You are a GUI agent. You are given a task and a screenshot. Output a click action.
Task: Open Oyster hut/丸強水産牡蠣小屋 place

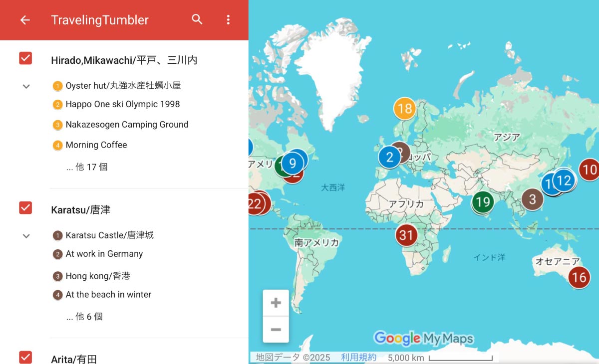123,86
